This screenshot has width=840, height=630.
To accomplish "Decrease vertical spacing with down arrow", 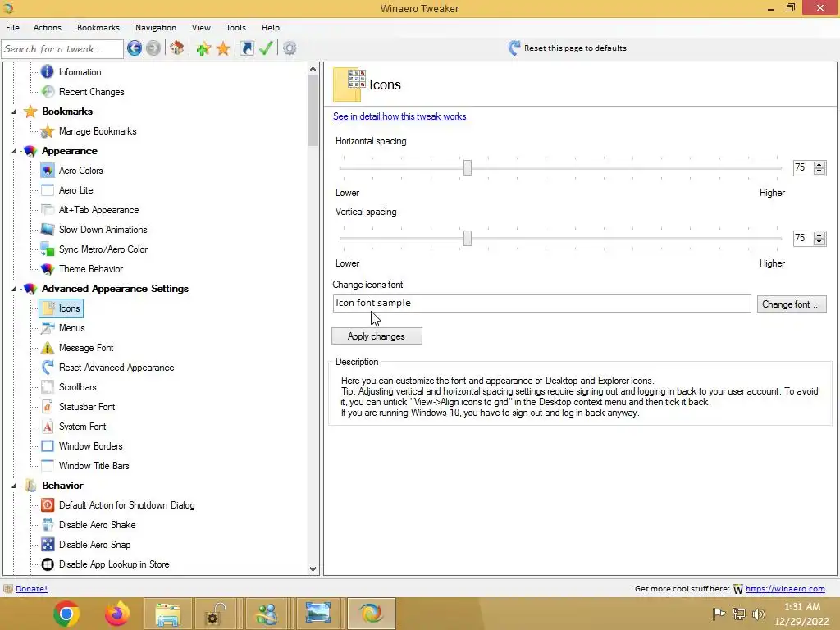I will 819,242.
